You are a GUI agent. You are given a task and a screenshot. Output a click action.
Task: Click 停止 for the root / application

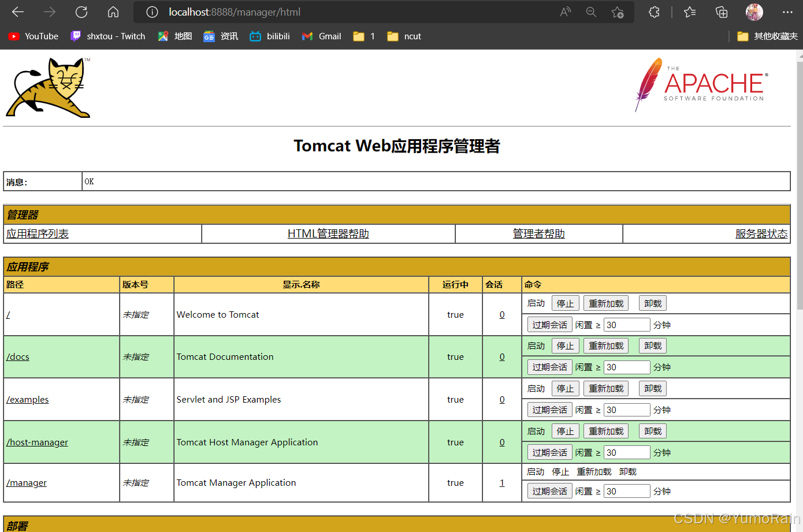point(566,303)
